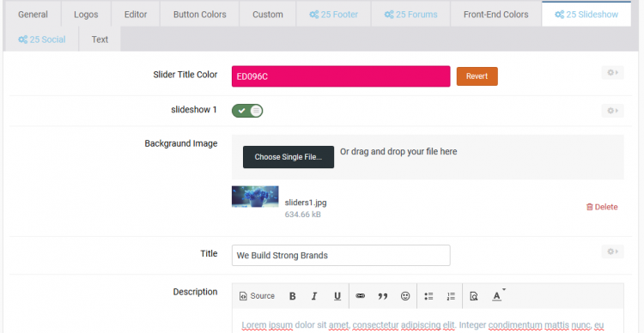This screenshot has width=644, height=333.
Task: Switch to the Text tab
Action: [100, 39]
